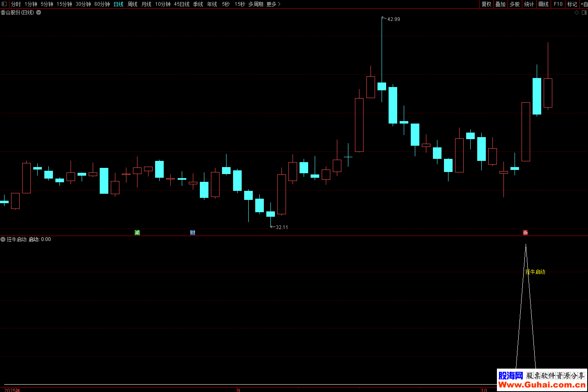Click the left sidebar panel toggle icon
The height and width of the screenshot is (392, 588).
point(4,4)
